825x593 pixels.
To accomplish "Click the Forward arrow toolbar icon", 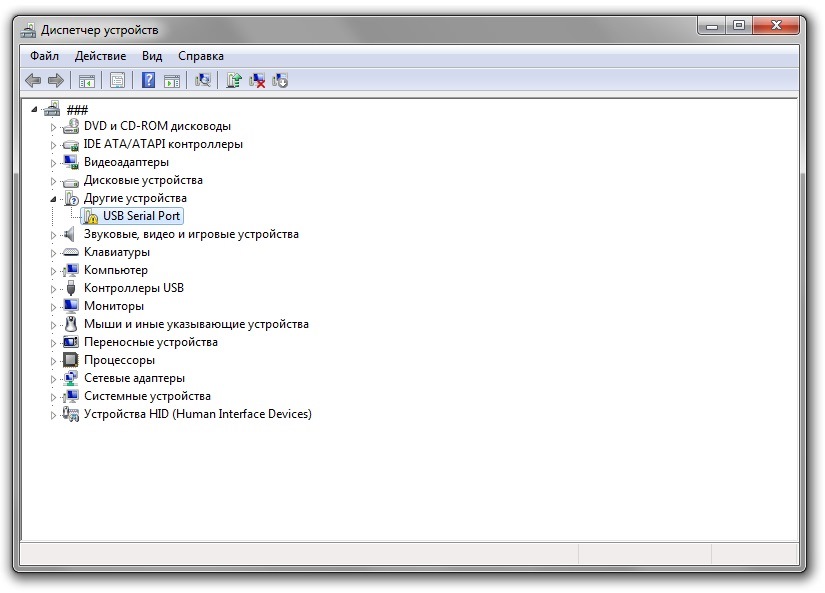I will tap(55, 81).
